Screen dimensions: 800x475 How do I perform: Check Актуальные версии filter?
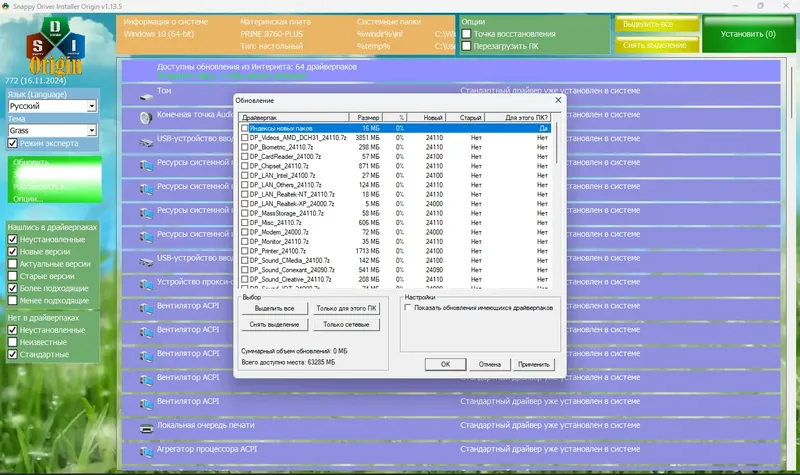click(x=13, y=264)
